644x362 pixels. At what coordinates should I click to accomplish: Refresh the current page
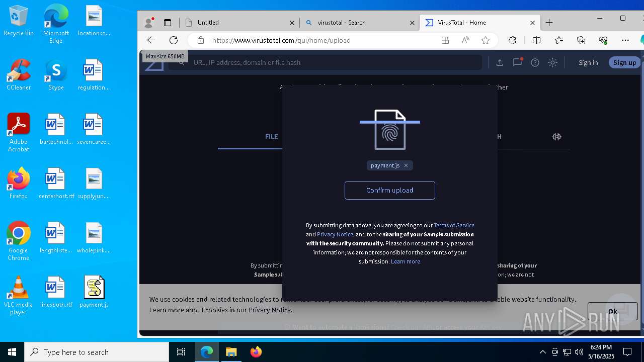(x=174, y=40)
